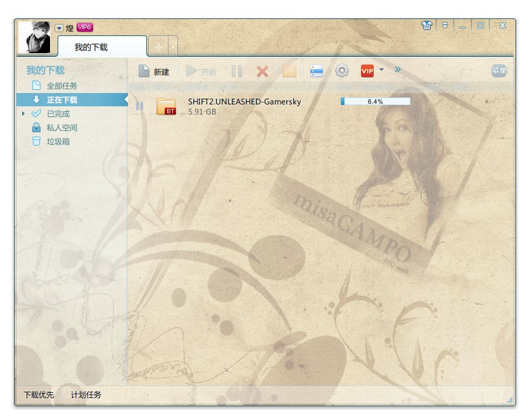Click the red X delete task icon

click(262, 72)
